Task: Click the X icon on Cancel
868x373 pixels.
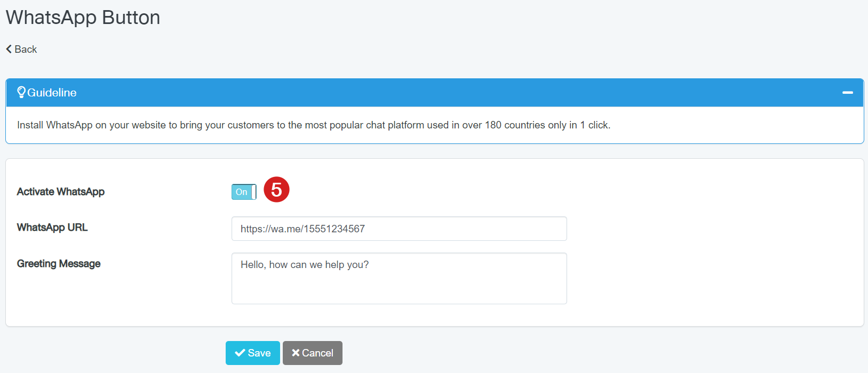Action: 296,353
